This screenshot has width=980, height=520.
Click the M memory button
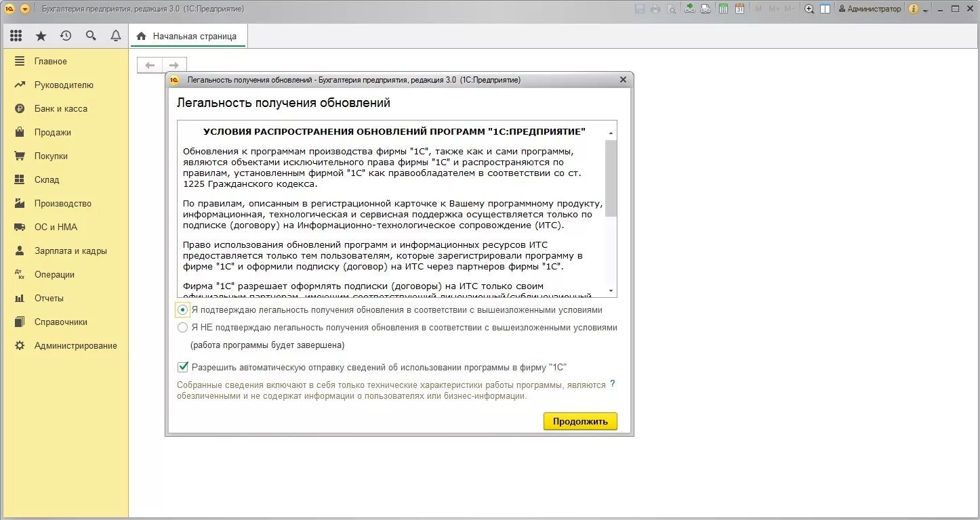pyautogui.click(x=758, y=9)
